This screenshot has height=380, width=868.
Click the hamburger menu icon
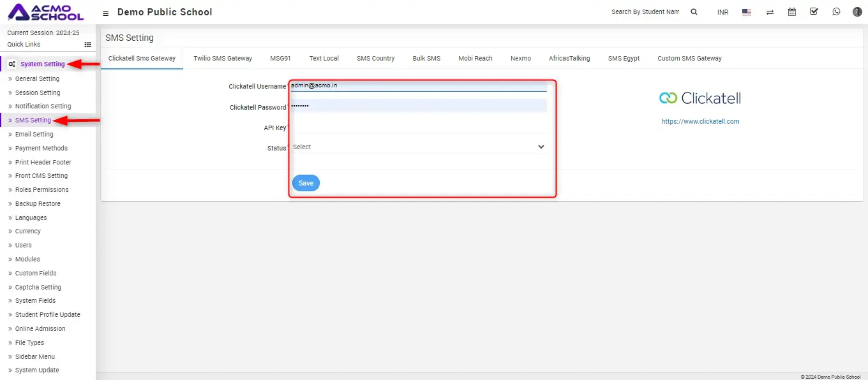tap(106, 13)
